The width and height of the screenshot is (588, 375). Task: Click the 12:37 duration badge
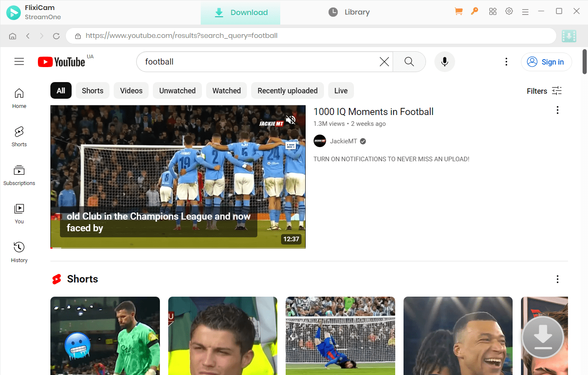[x=292, y=239]
